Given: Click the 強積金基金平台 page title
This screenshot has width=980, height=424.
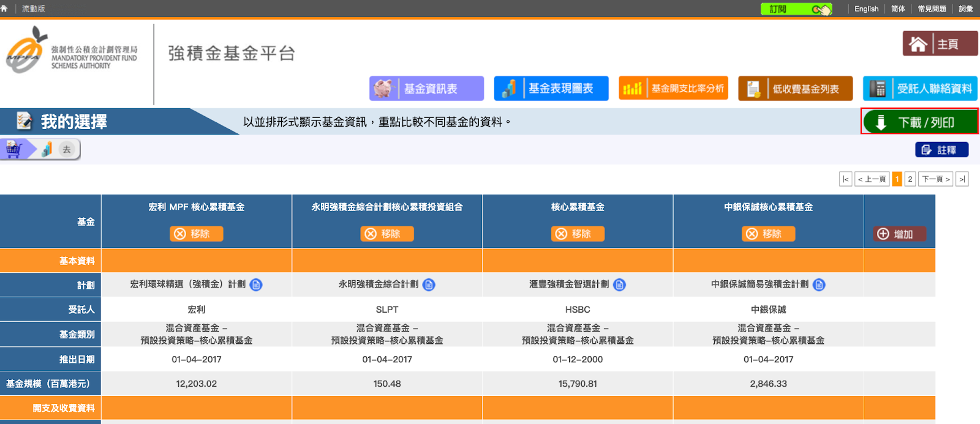Looking at the screenshot, I should (232, 53).
